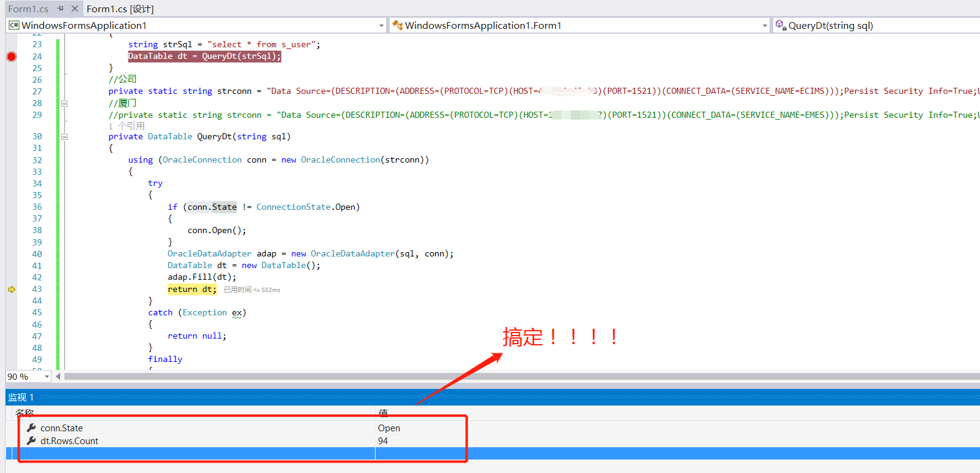This screenshot has width=980, height=473.
Task: Click the wrench icon beside conn.State
Action: click(x=31, y=428)
